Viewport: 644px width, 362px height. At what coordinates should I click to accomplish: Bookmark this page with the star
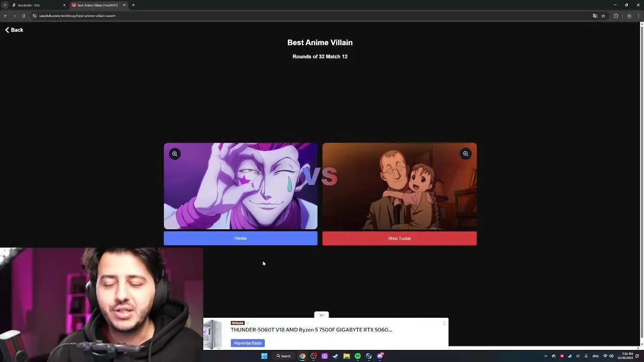click(603, 16)
